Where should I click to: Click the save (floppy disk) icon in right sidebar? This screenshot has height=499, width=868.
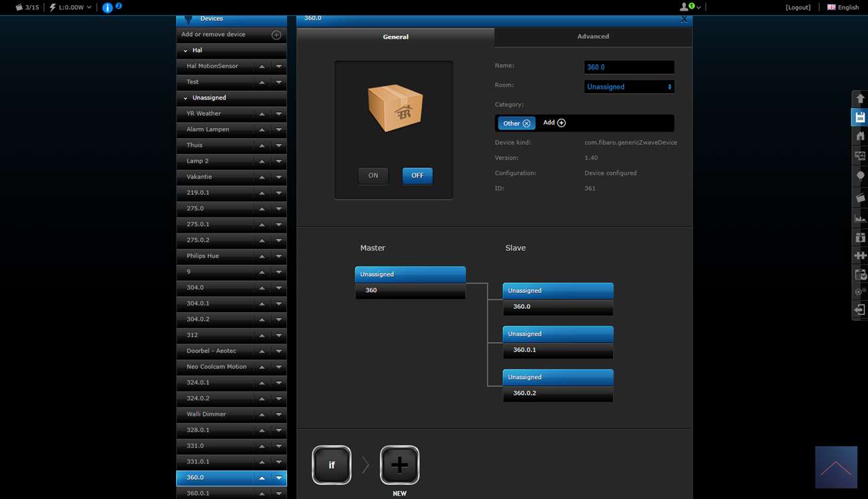pyautogui.click(x=860, y=117)
